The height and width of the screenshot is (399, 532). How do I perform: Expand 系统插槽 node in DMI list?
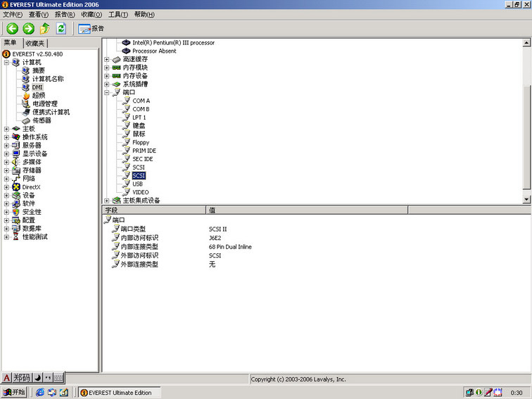(107, 84)
